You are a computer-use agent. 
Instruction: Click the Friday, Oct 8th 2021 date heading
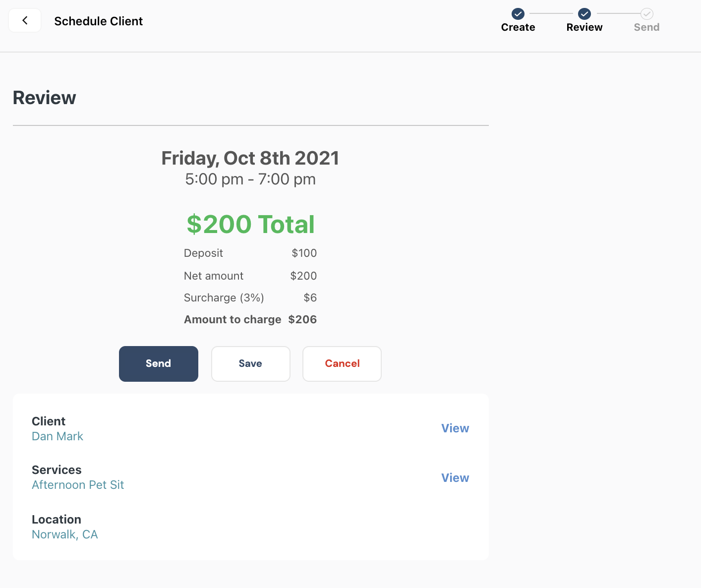(250, 158)
